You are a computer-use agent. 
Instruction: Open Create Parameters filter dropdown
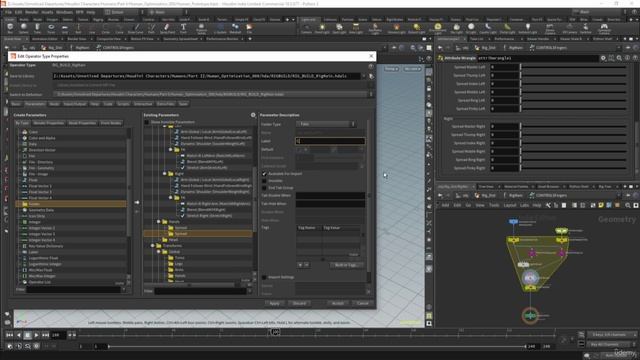(124, 290)
